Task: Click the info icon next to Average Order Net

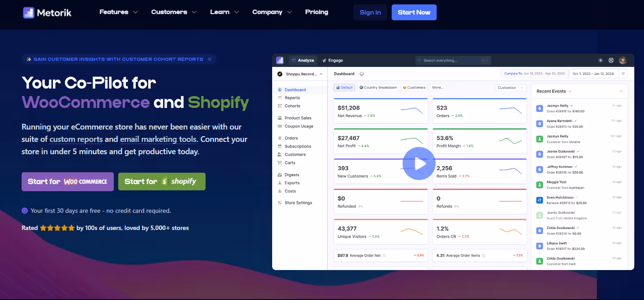Action: point(384,256)
